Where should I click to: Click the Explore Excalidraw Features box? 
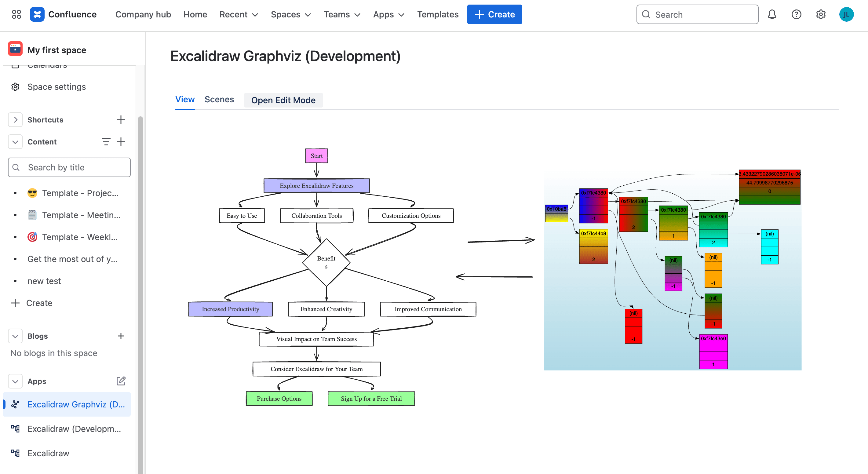[316, 186]
